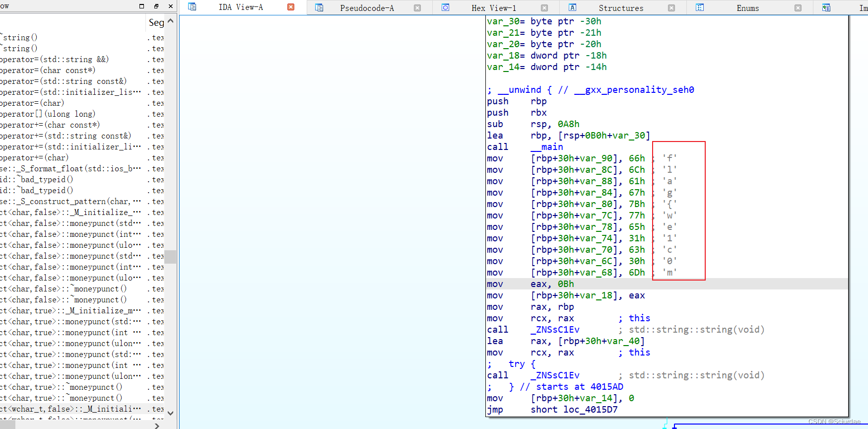Close the functions window panel
868x429 pixels.
pos(171,6)
